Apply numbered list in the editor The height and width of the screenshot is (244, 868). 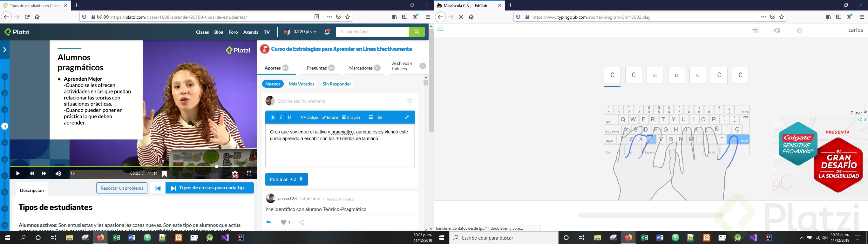(x=380, y=117)
